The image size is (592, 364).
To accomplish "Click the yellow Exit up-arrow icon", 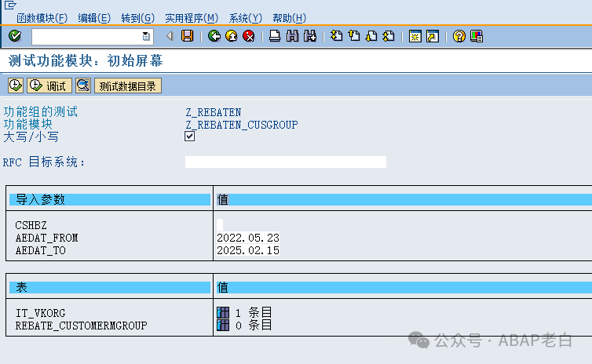I will [232, 36].
